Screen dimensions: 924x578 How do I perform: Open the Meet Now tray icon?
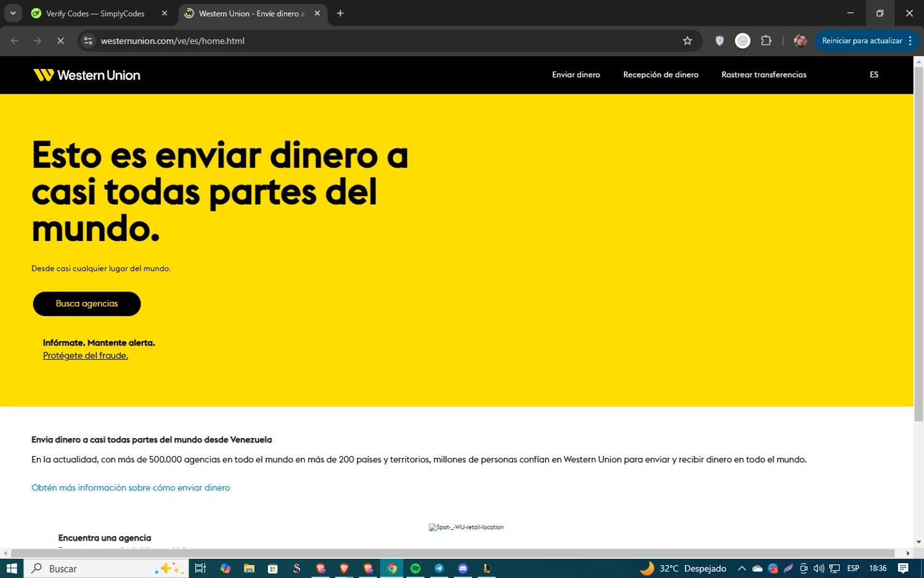[x=804, y=568]
